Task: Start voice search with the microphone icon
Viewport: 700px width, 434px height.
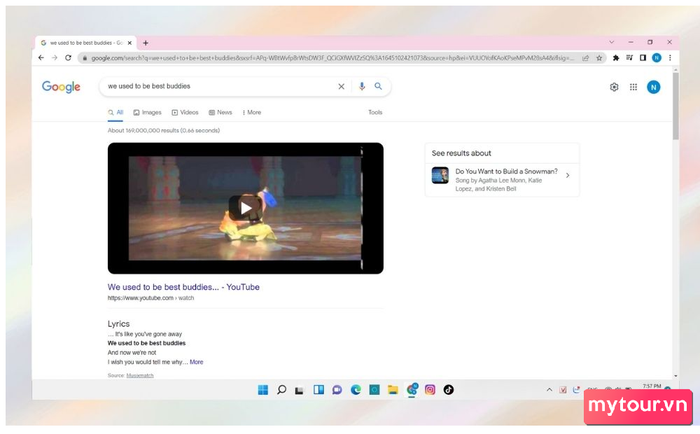Action: click(x=362, y=86)
